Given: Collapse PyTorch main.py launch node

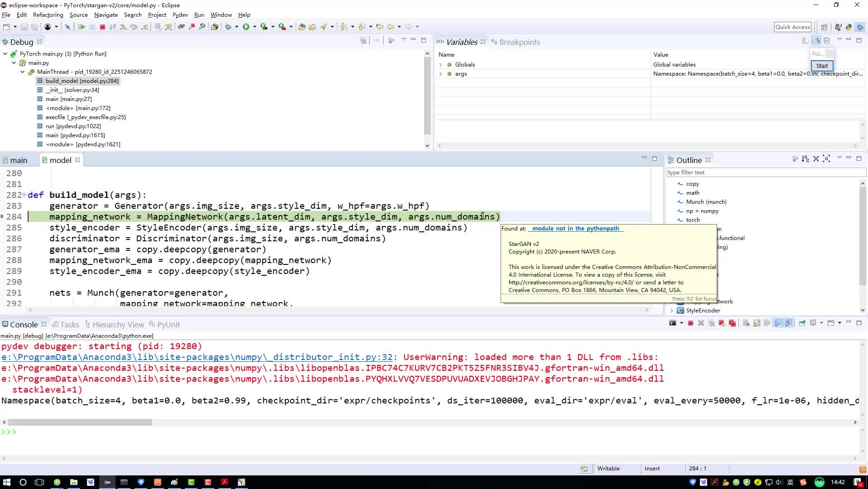Looking at the screenshot, I should point(5,54).
